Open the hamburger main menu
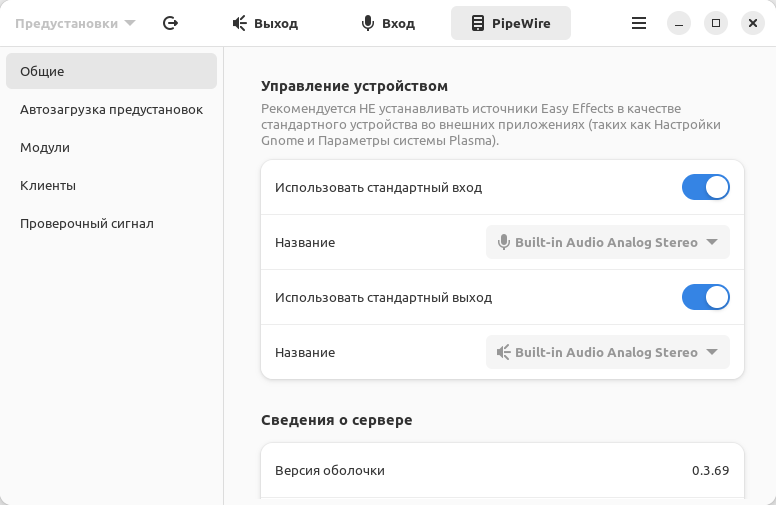776x505 pixels. (x=639, y=23)
